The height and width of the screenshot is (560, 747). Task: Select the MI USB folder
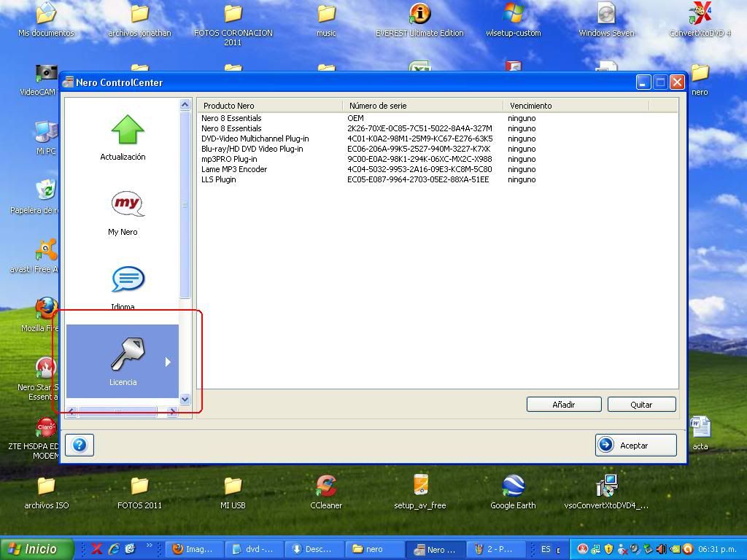[233, 493]
